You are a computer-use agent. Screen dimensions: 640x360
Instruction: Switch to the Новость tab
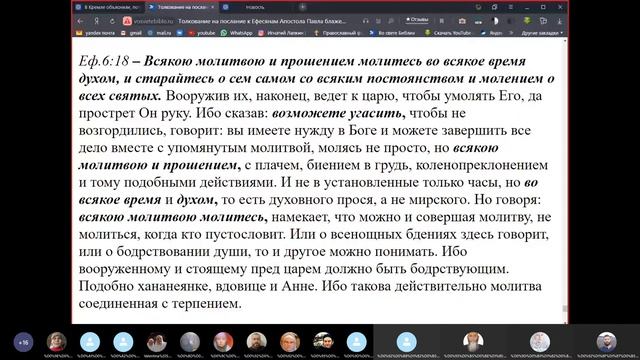point(255,7)
